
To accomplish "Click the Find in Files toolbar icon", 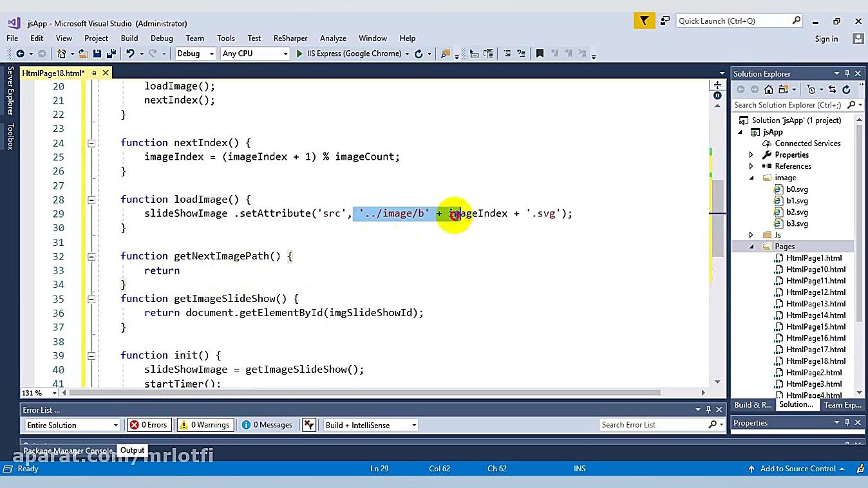I will (445, 54).
